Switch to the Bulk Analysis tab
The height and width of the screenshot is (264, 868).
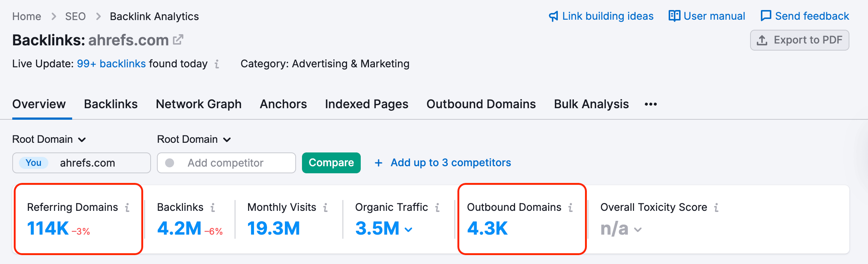[591, 104]
